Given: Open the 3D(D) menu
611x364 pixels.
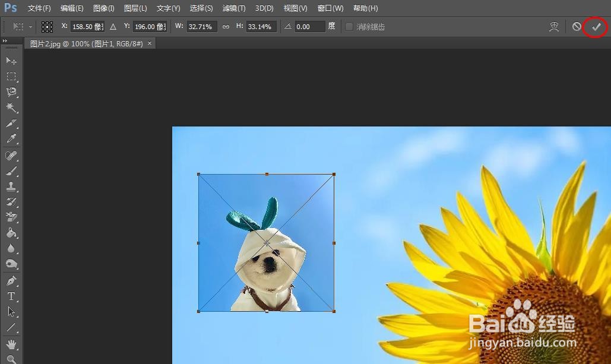Looking at the screenshot, I should pos(264,8).
